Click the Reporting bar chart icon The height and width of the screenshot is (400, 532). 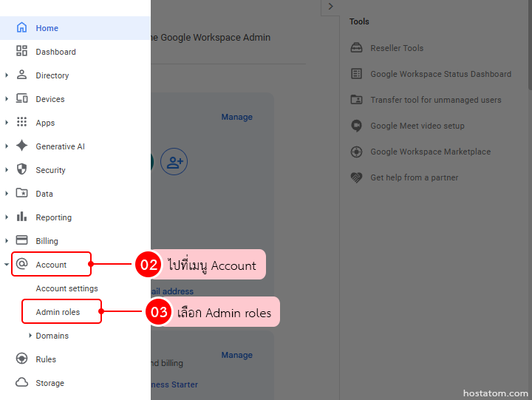coord(21,217)
